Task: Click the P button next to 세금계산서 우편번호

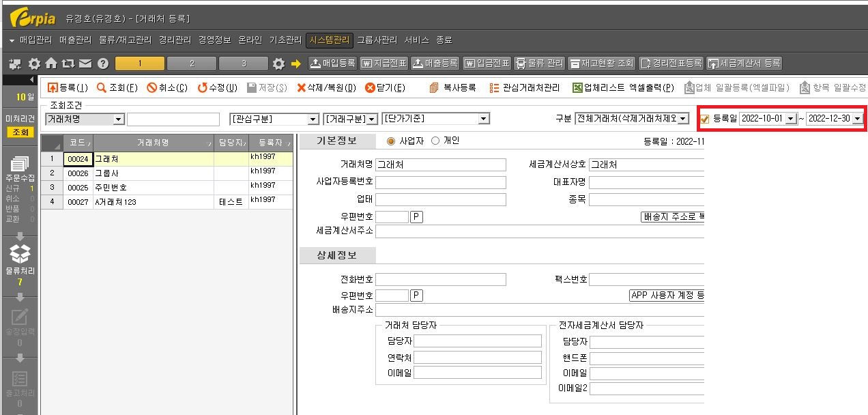Action: pyautogui.click(x=416, y=216)
